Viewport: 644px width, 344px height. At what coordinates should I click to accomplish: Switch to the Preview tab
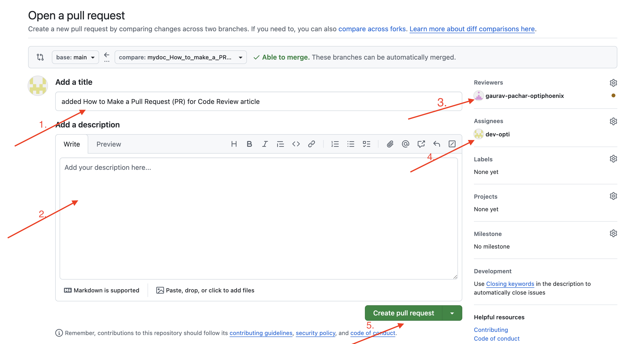tap(109, 144)
